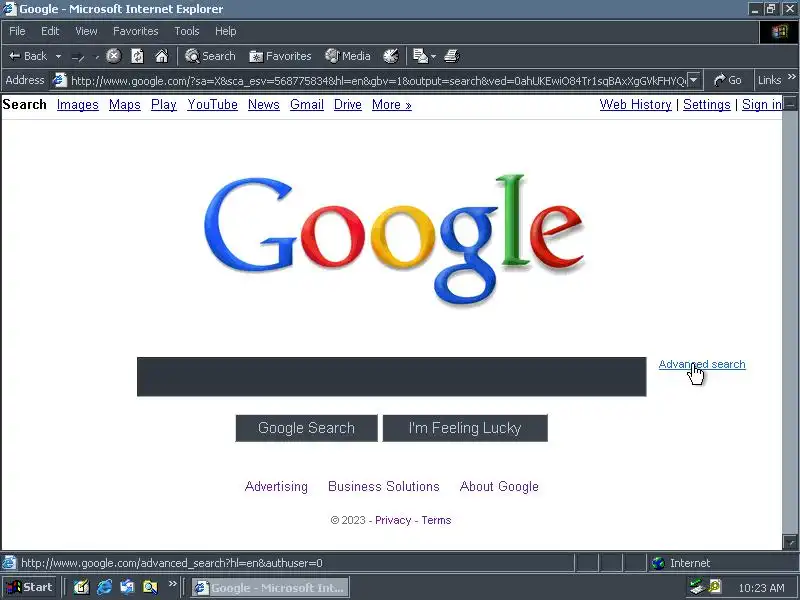Open the Media pane from toolbar
The height and width of the screenshot is (600, 800).
tap(348, 56)
